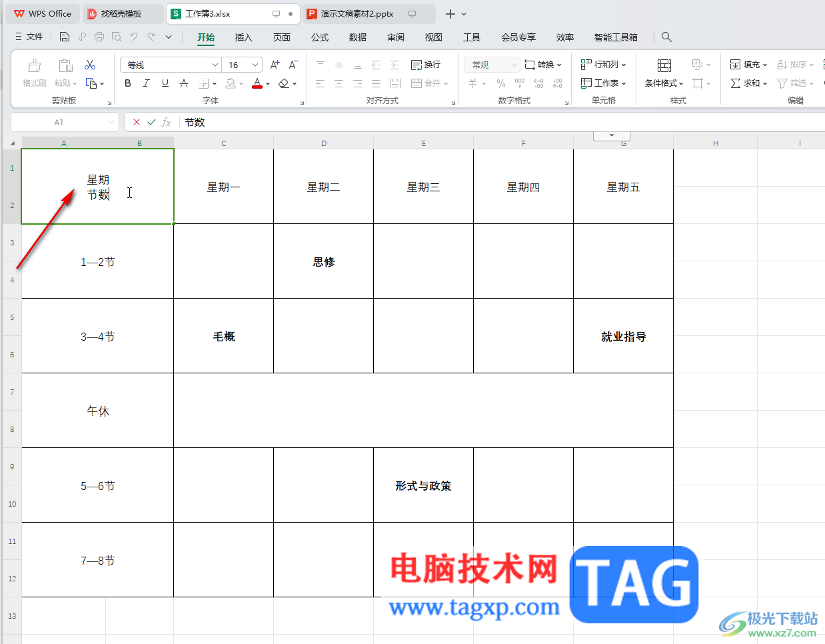The width and height of the screenshot is (825, 644).
Task: Toggle Bold formatting
Action: [128, 83]
